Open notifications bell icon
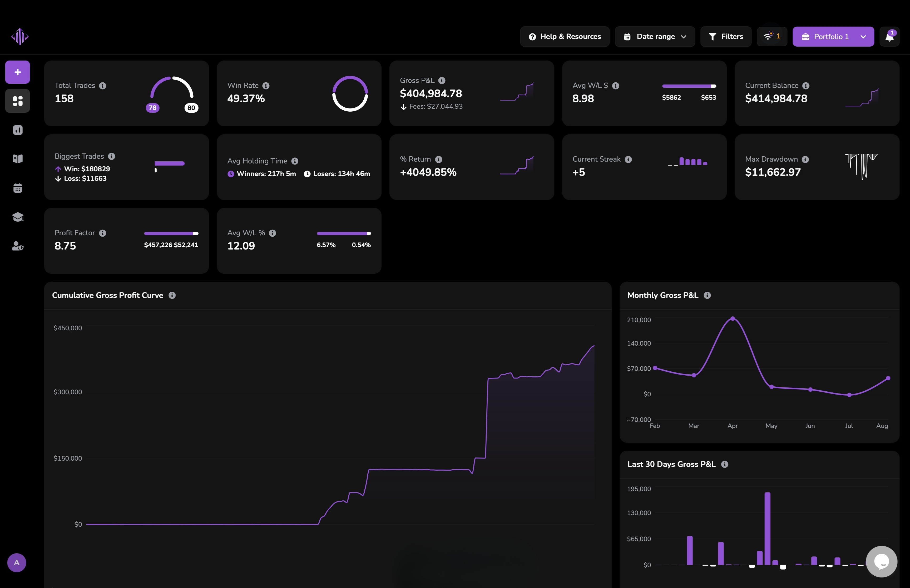Viewport: 910px width, 588px height. (x=889, y=37)
